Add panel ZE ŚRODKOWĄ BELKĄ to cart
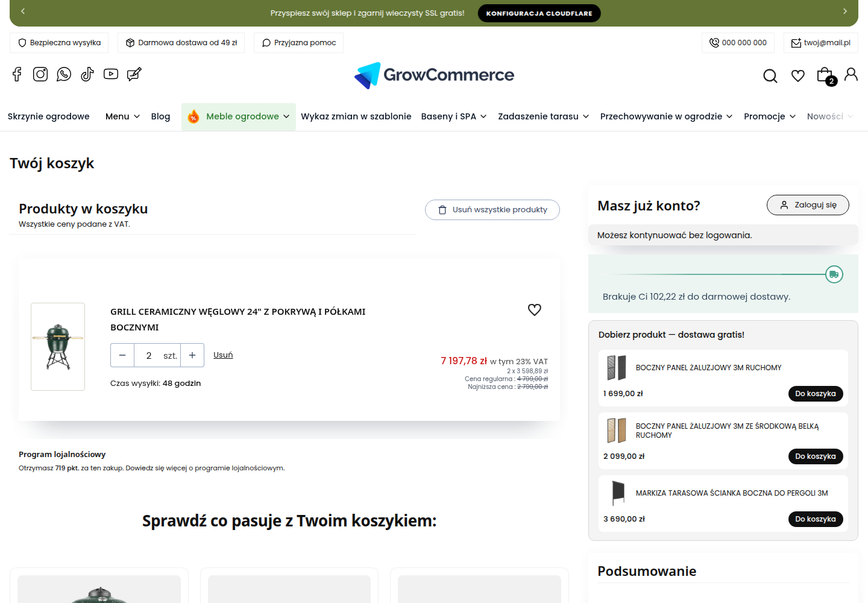The image size is (868, 603). tap(816, 456)
